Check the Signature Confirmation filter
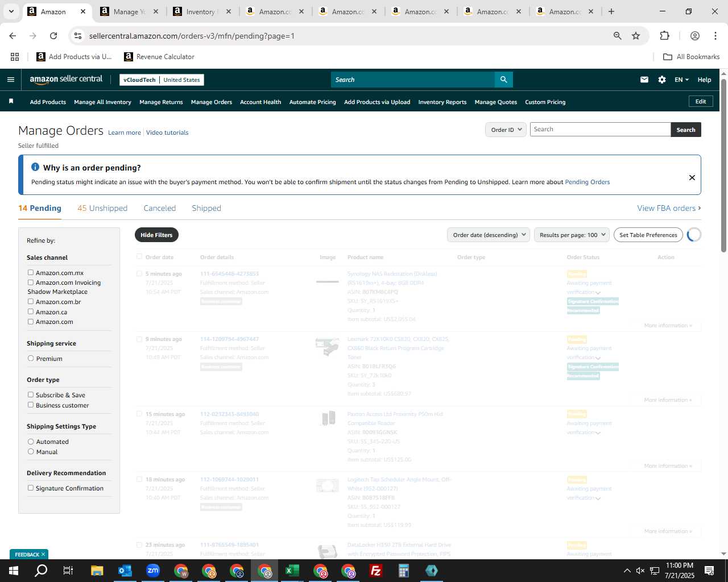Image resolution: width=728 pixels, height=582 pixels. click(31, 488)
